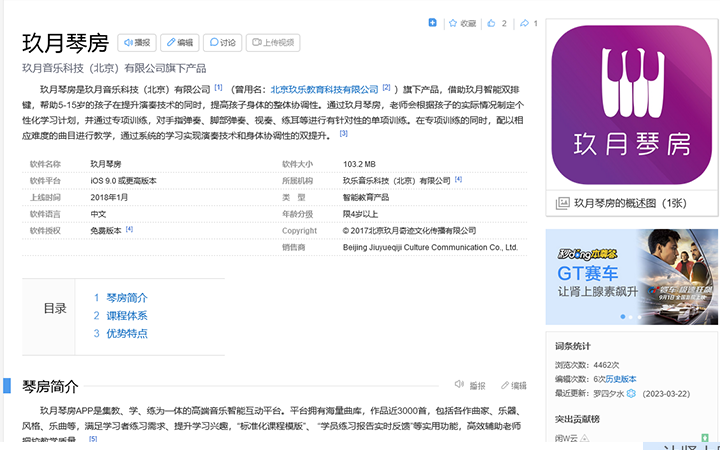This screenshot has width=720, height=450.
Task: Click the iOS 9.0 或更高版本 platform value
Action: tap(124, 181)
